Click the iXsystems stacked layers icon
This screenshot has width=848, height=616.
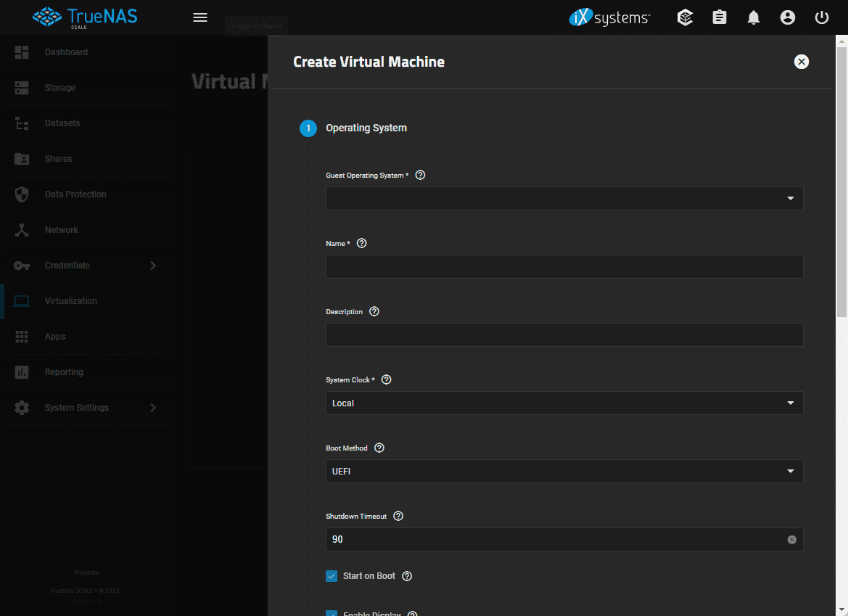tap(685, 17)
